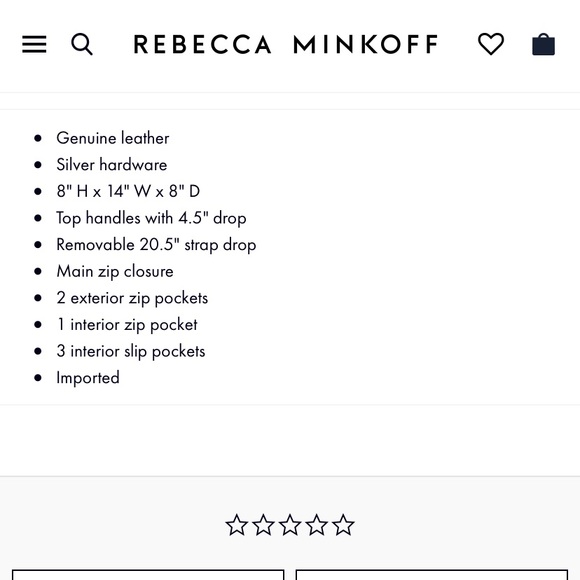Open the hamburger navigation menu
The image size is (580, 580).
tap(34, 44)
